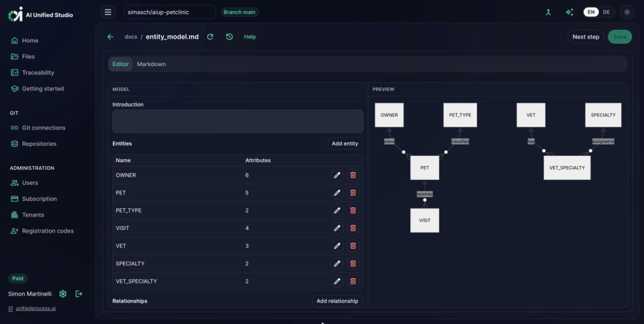Click the Save button
Image resolution: width=644 pixels, height=324 pixels.
click(620, 37)
